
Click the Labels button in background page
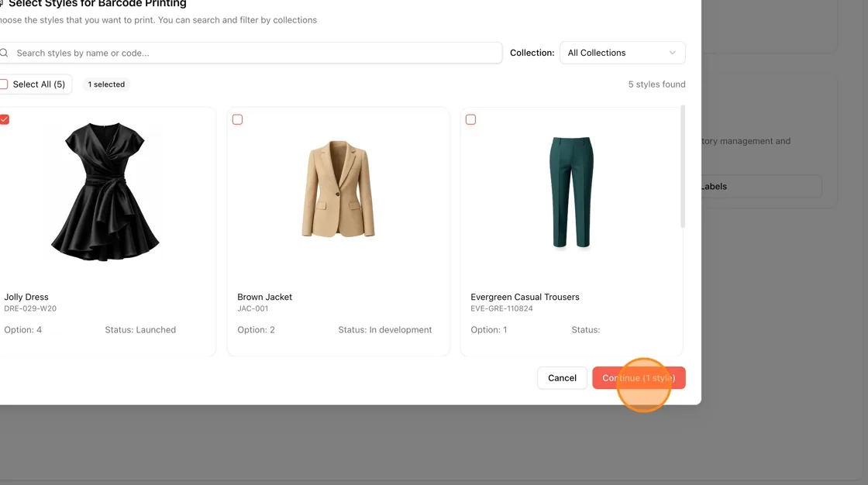[x=761, y=187]
